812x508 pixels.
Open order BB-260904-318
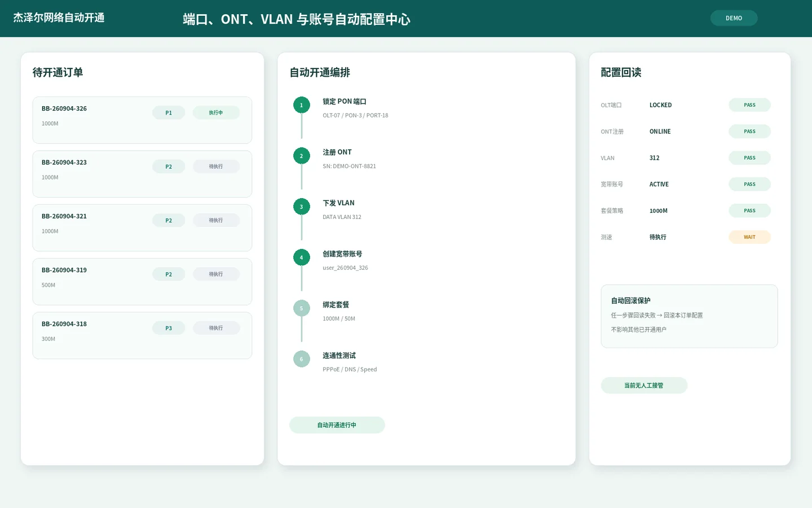click(142, 336)
